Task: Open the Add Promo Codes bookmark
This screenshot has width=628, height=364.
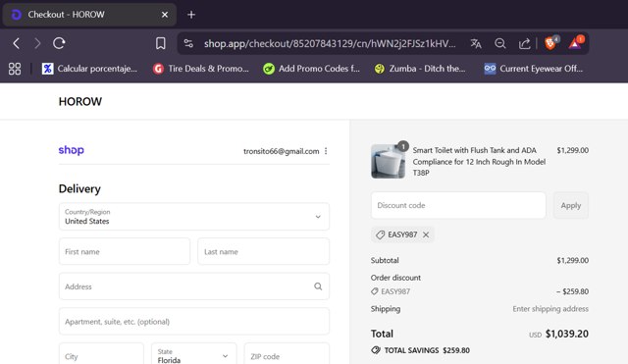Action: (x=312, y=69)
